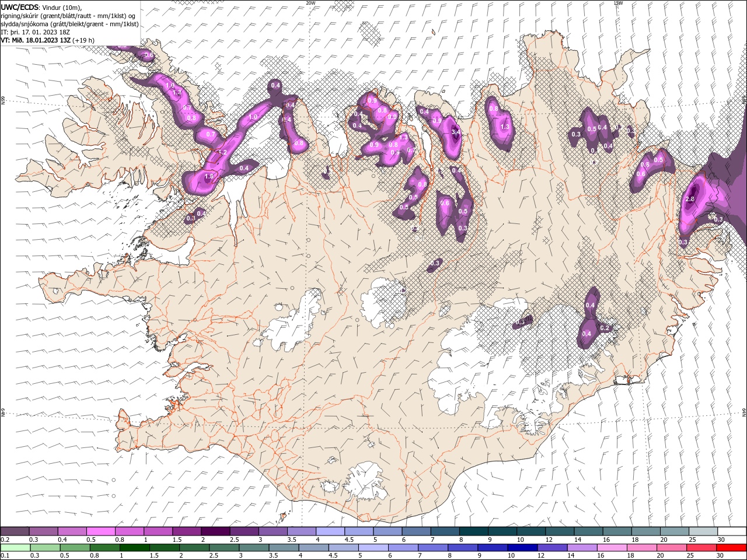
Task: Pick the 16 light pink swatch in bottom legend
Action: pos(612,548)
